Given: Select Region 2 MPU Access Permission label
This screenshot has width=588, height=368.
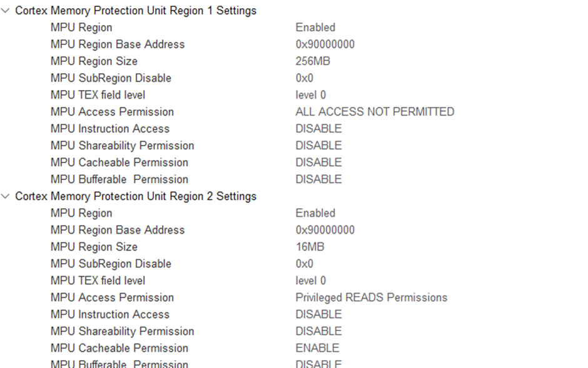Looking at the screenshot, I should pyautogui.click(x=112, y=297).
